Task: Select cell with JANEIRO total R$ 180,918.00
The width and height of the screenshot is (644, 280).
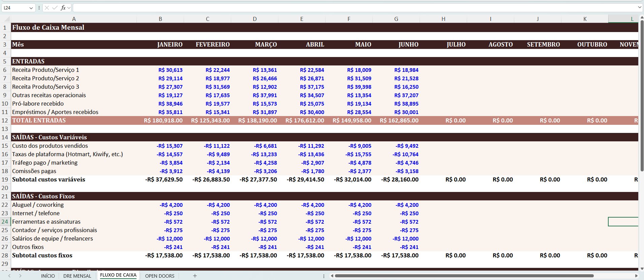Action: click(160, 120)
